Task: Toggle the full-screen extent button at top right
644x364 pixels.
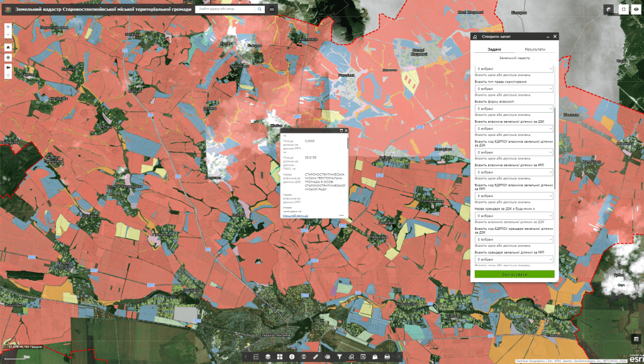Action: pyautogui.click(x=623, y=9)
